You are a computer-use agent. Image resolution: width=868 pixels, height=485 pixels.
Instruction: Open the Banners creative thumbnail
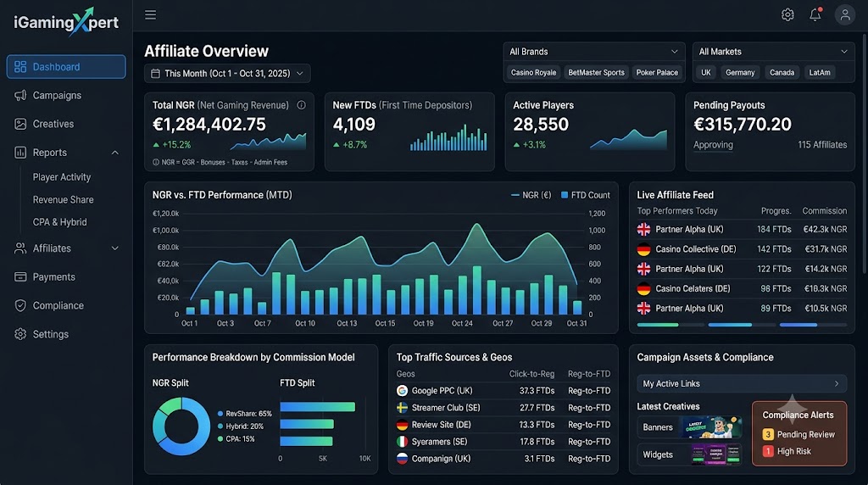[711, 427]
